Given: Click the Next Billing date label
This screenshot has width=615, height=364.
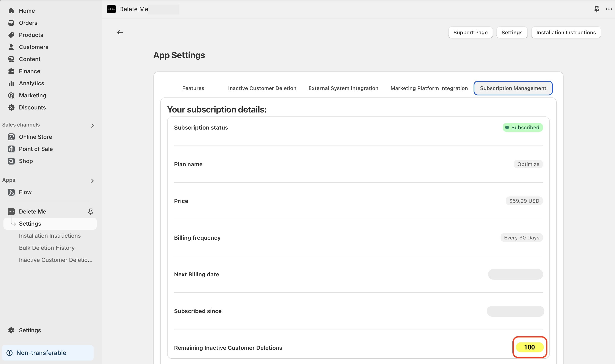Looking at the screenshot, I should [197, 274].
